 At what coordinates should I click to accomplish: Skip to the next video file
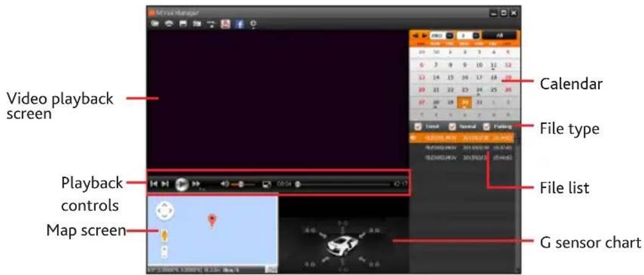pos(165,184)
